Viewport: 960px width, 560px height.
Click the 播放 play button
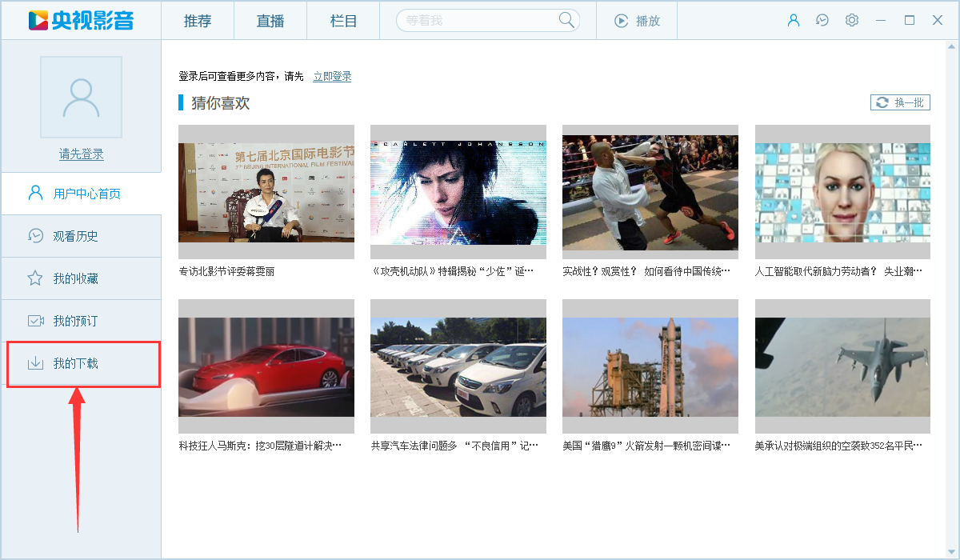(637, 21)
